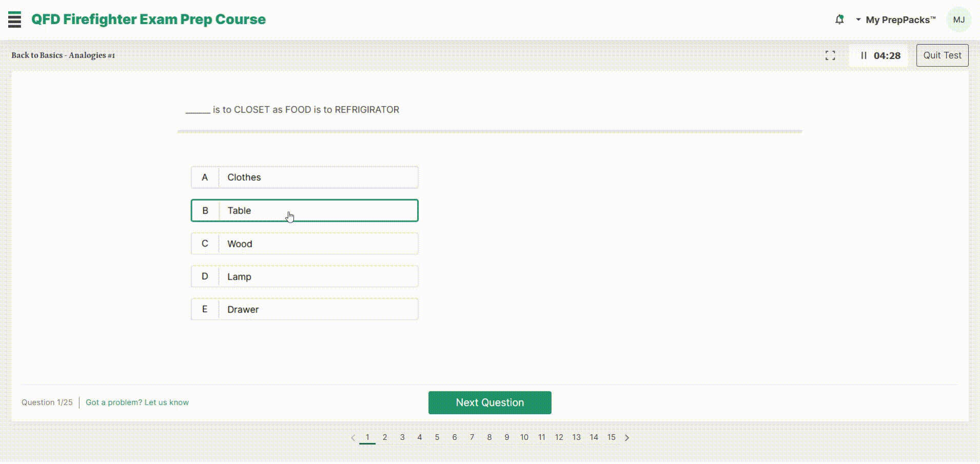The height and width of the screenshot is (464, 980).
Task: Open the MJ user avatar
Action: click(x=958, y=20)
